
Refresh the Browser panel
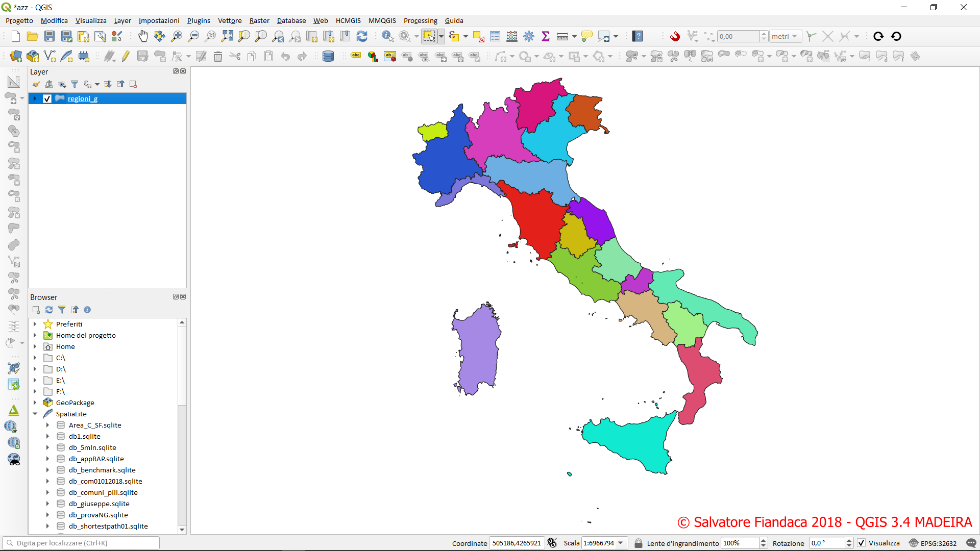point(49,310)
